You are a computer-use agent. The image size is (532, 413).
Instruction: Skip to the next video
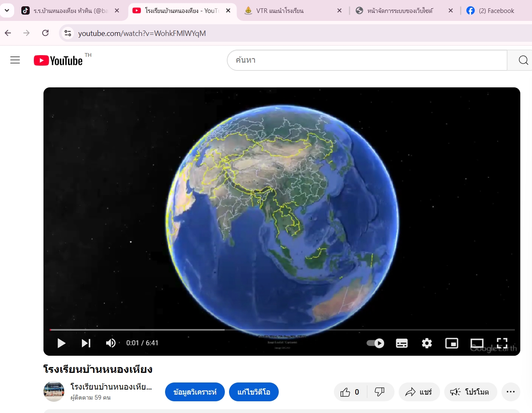[x=86, y=343]
